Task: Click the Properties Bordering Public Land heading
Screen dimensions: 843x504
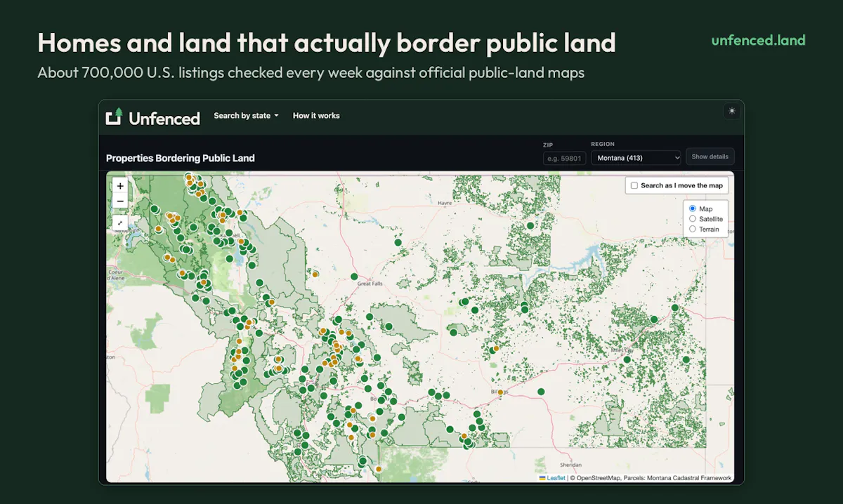Action: point(181,158)
